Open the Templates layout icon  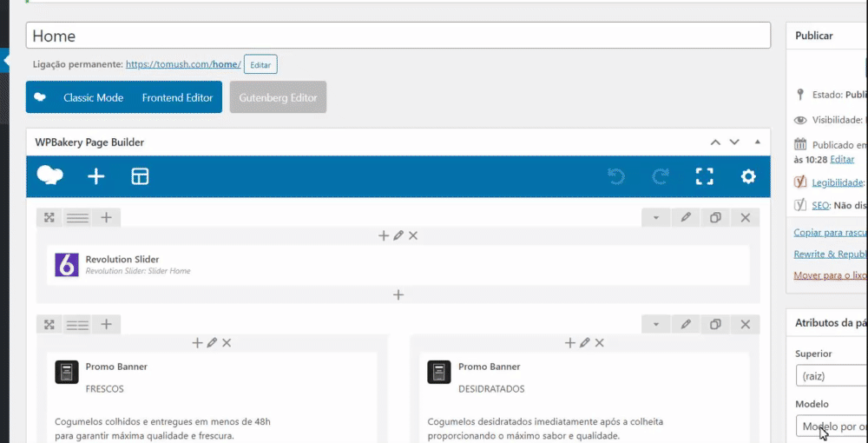[140, 176]
